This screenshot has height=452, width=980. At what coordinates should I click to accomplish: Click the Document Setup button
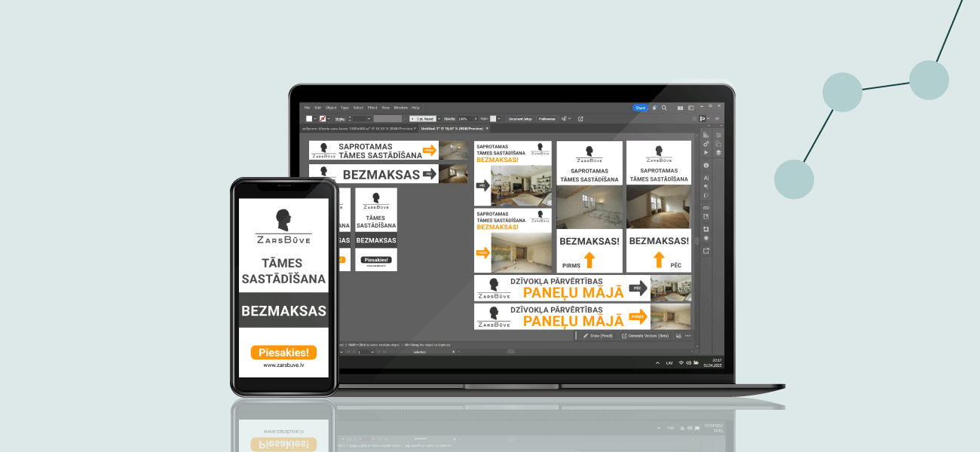click(519, 118)
